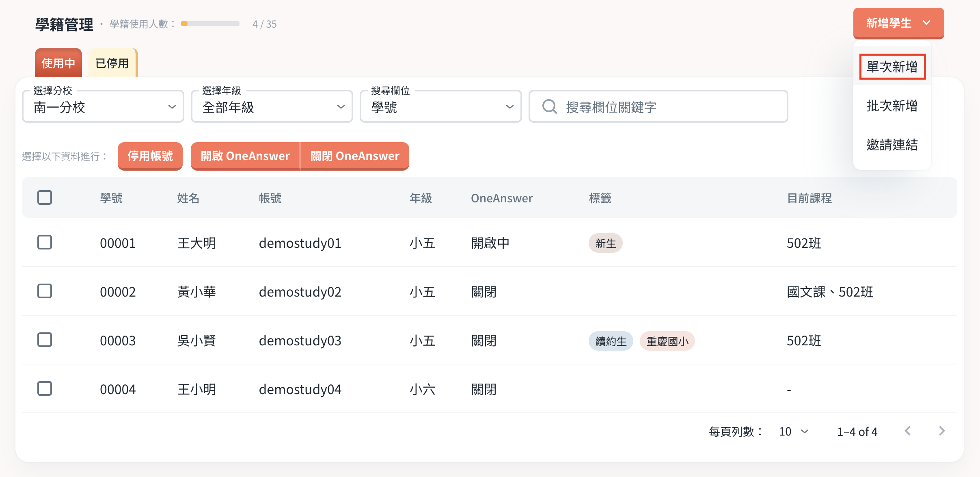The width and height of the screenshot is (980, 477).
Task: Click the 開啟中 status cell
Action: [490, 243]
